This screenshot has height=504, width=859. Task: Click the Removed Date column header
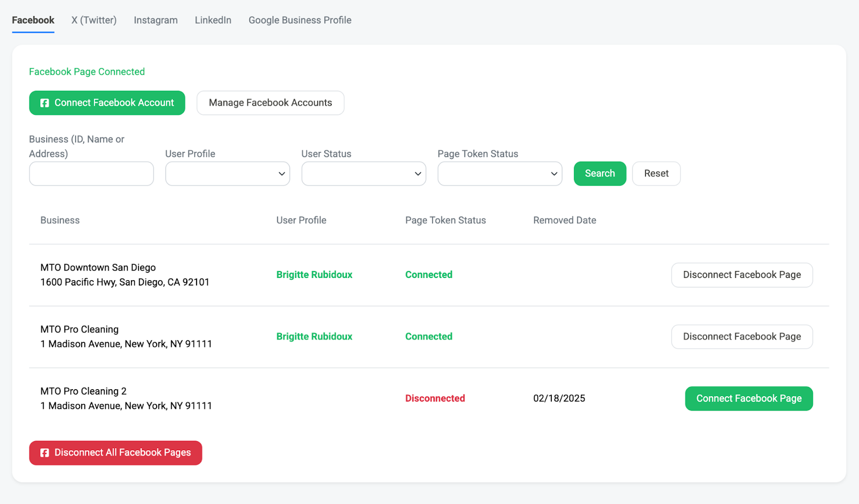(x=565, y=220)
